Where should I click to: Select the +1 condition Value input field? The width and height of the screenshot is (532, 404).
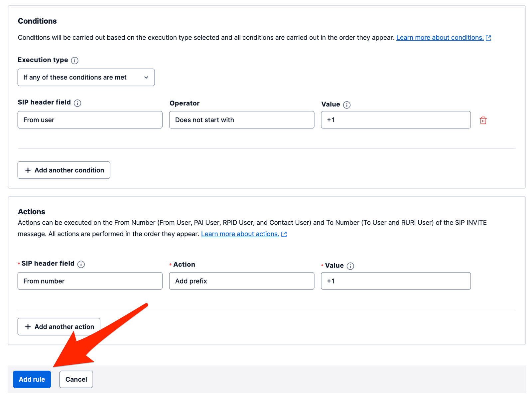tap(395, 120)
